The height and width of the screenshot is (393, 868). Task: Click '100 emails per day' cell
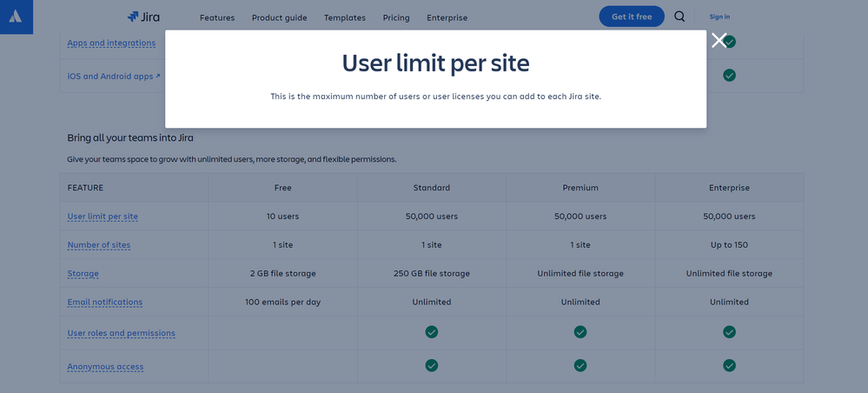(283, 302)
